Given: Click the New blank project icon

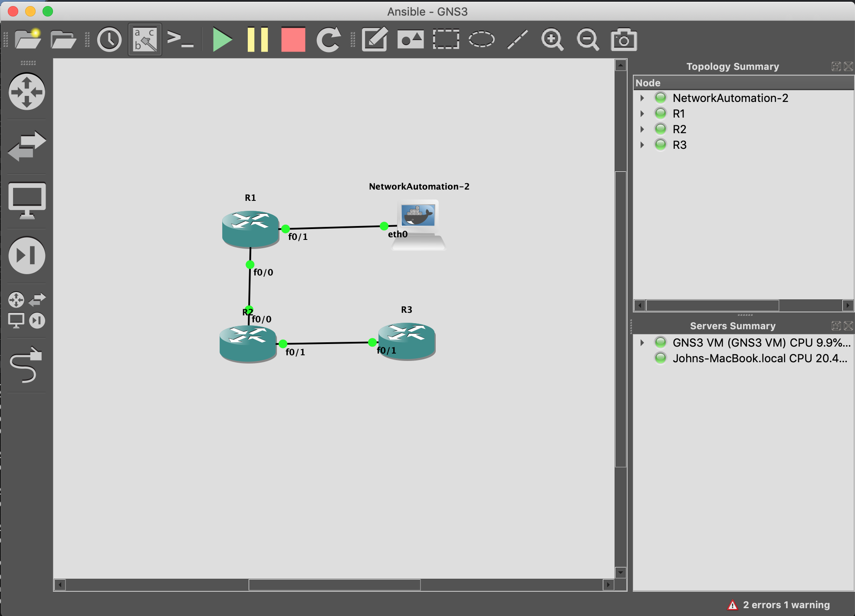Looking at the screenshot, I should click(28, 39).
